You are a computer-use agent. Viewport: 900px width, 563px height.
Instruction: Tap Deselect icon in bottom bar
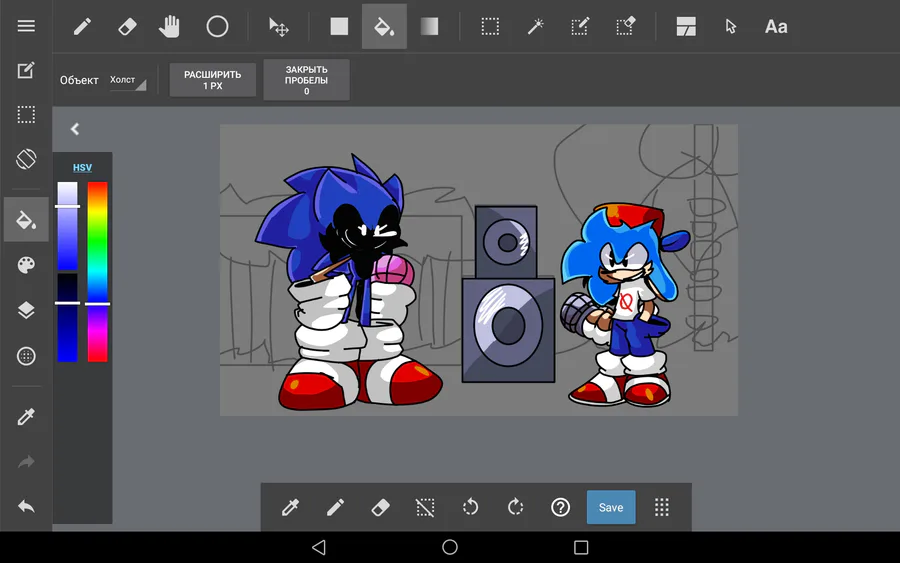(x=425, y=507)
